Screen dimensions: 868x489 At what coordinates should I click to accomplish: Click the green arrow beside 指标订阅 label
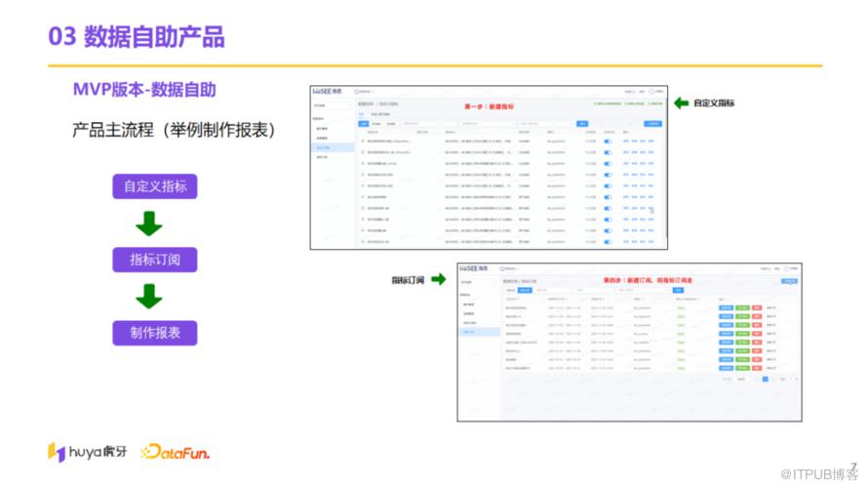tap(438, 280)
